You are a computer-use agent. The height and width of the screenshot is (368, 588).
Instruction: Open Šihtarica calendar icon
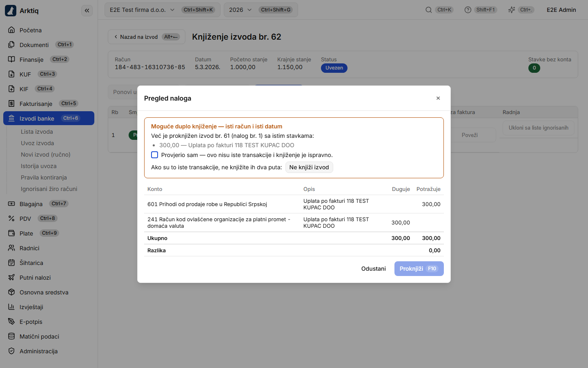pyautogui.click(x=11, y=263)
